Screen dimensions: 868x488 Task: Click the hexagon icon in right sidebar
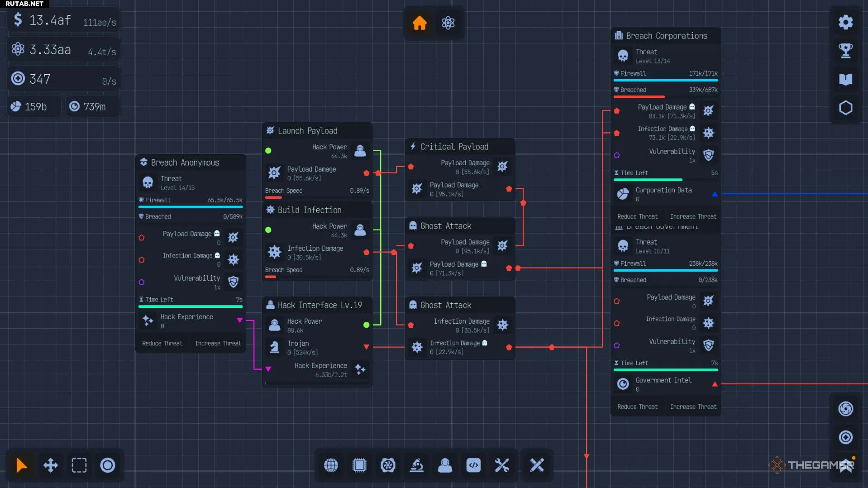(x=845, y=108)
